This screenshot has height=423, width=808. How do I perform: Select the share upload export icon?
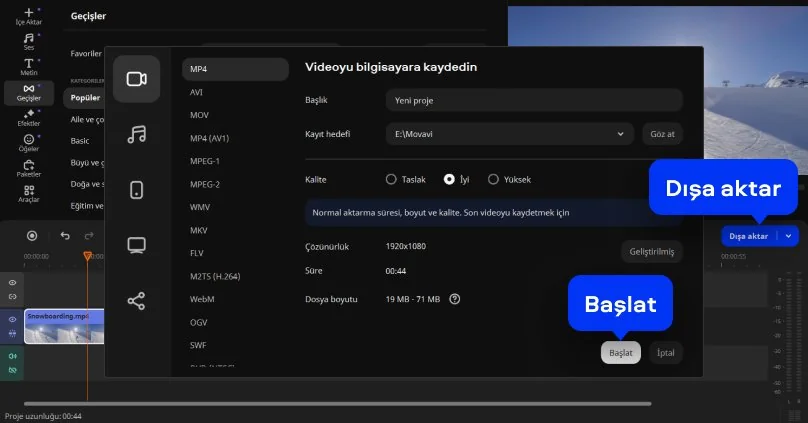pos(137,301)
